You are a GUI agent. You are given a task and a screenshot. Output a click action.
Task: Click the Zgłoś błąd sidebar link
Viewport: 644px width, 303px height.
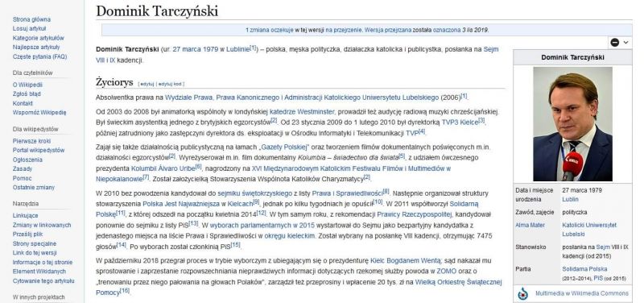[x=27, y=93]
